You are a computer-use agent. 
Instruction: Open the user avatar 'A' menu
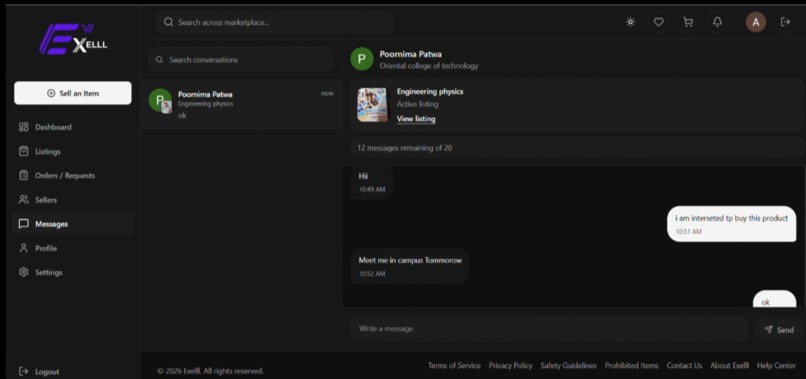pos(756,22)
